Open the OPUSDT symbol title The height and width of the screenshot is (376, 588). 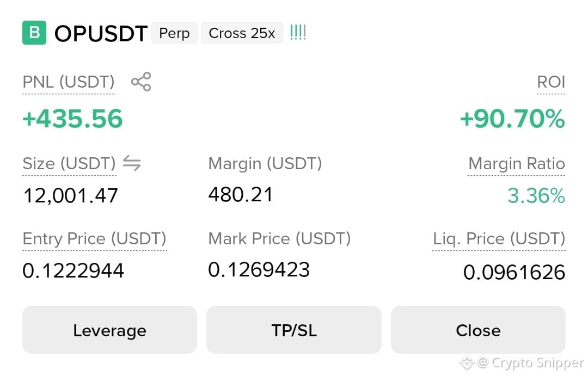(101, 33)
